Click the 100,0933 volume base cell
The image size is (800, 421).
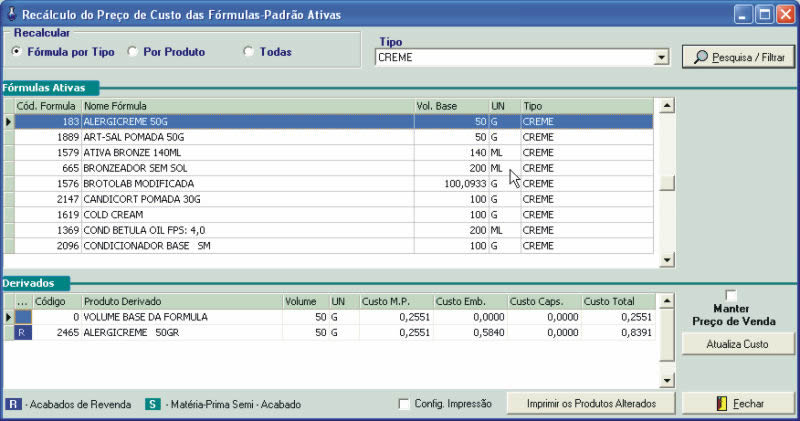click(x=452, y=184)
